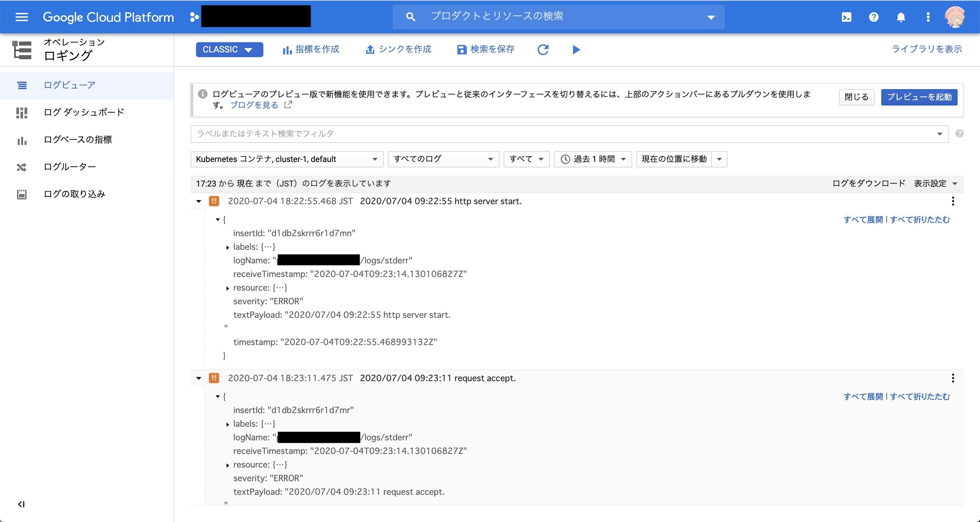Screen dimensions: 980x522
Task: Click ログをダウンロード
Action: click(x=868, y=183)
